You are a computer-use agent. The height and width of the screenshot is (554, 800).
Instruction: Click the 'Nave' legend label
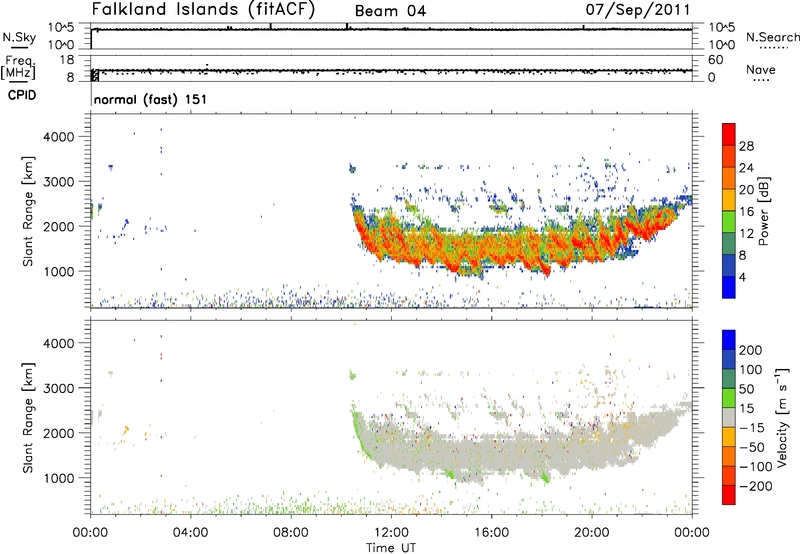760,70
